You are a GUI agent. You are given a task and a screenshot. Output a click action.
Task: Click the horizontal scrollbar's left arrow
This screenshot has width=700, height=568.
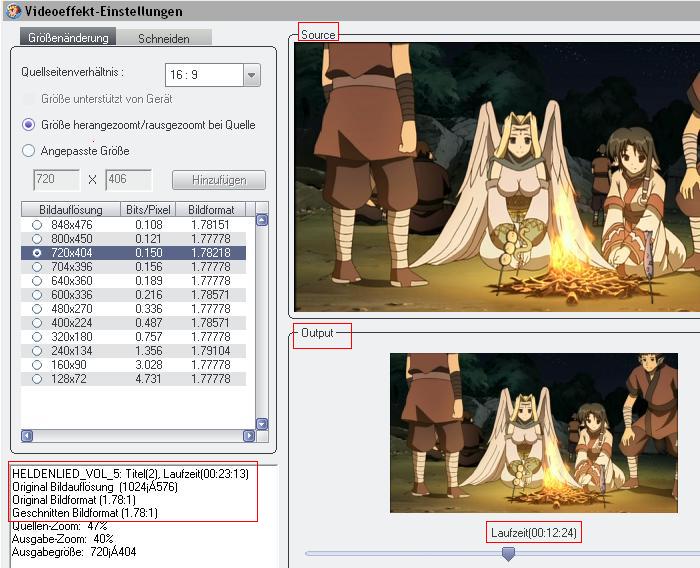click(x=27, y=435)
